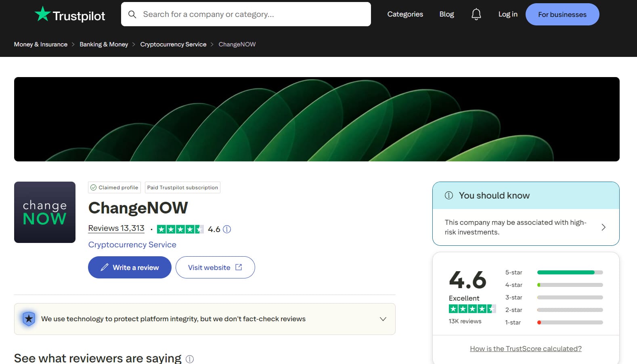Click the ChangeNOW logo thumbnail
The image size is (637, 364).
click(x=45, y=212)
